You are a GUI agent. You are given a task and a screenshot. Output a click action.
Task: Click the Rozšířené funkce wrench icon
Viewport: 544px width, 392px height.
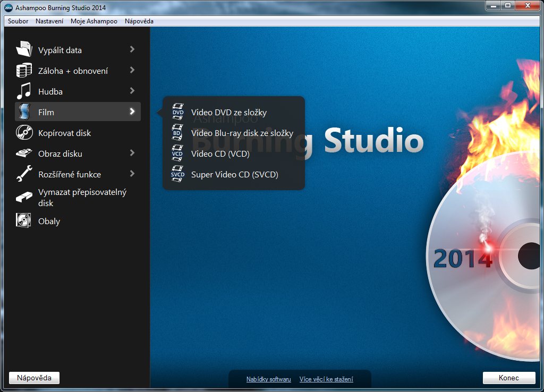(x=24, y=174)
